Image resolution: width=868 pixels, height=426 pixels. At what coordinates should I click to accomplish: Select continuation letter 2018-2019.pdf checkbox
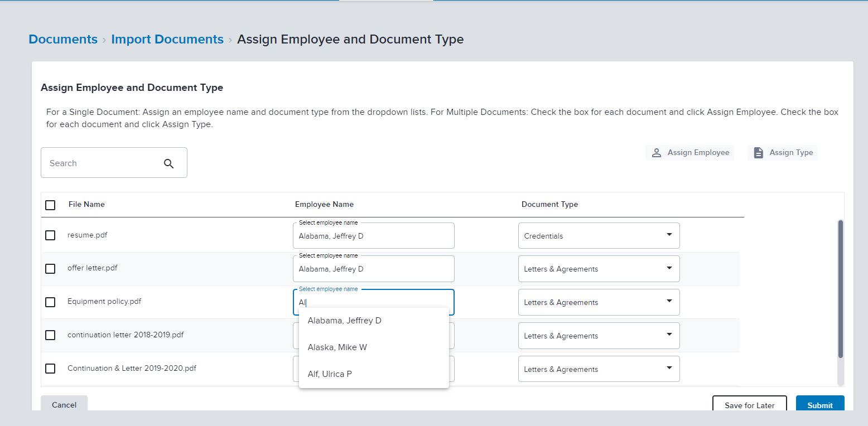50,335
